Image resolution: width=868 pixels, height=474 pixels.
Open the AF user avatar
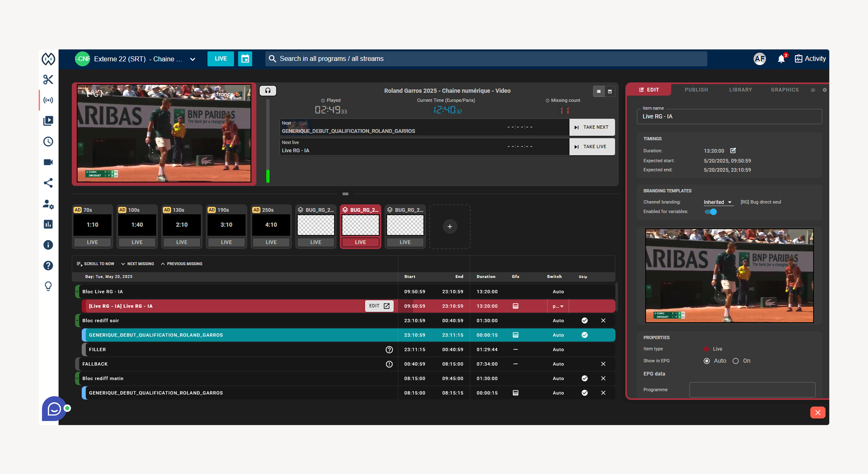[760, 59]
